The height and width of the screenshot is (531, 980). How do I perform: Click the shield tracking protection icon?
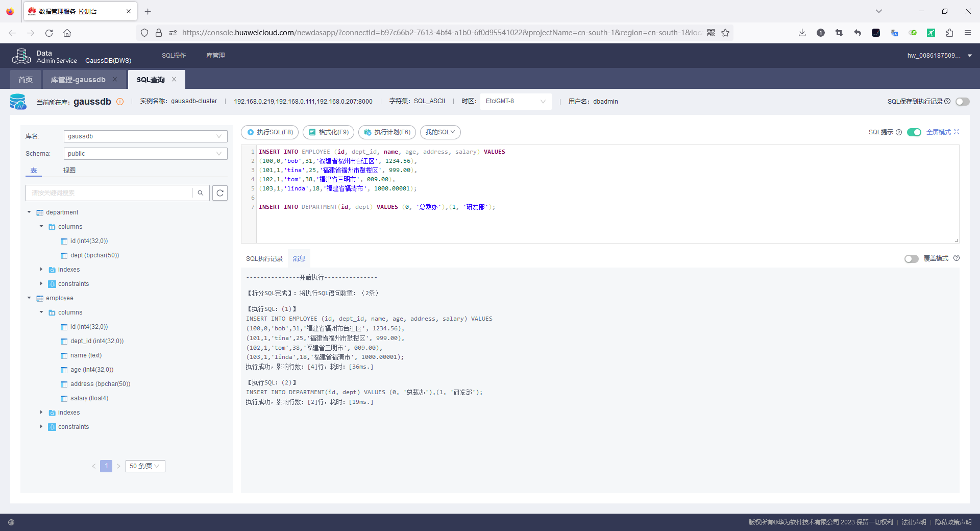[x=144, y=33]
